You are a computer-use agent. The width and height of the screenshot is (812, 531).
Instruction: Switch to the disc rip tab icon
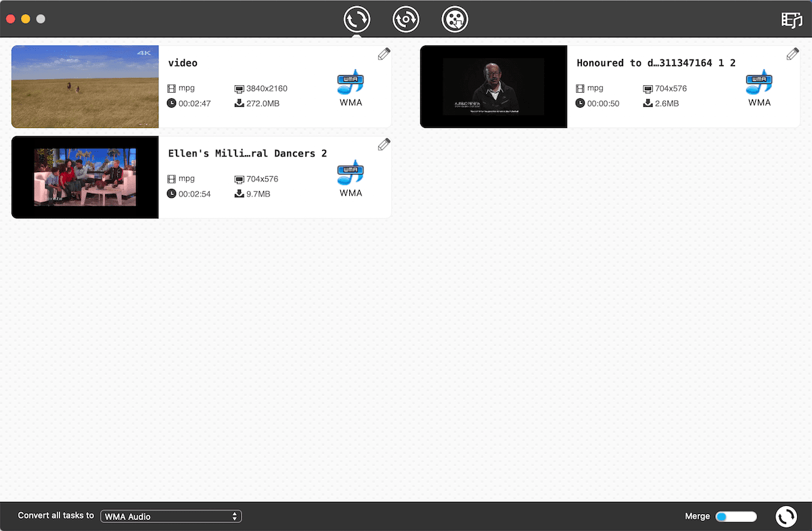(x=406, y=20)
